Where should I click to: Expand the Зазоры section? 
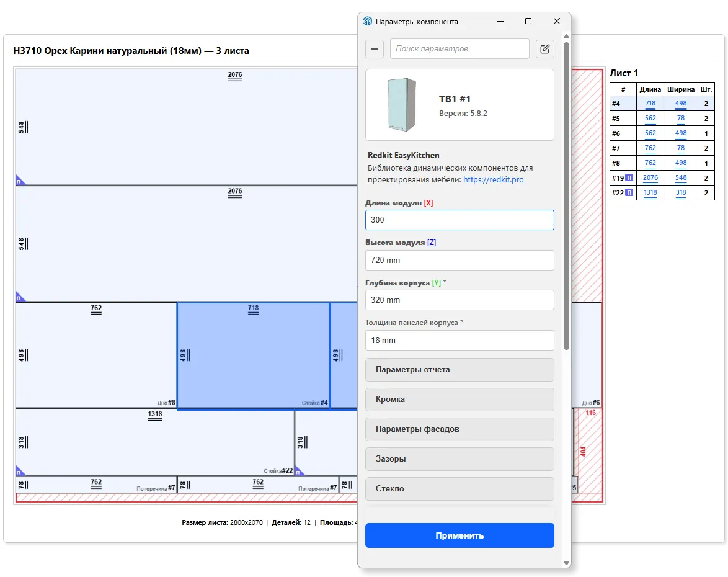point(459,459)
